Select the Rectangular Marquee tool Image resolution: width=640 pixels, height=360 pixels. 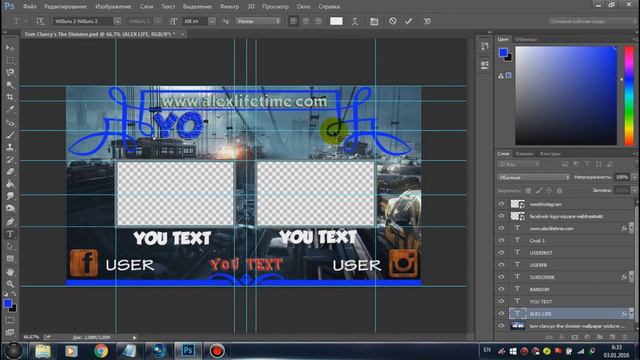(10, 60)
